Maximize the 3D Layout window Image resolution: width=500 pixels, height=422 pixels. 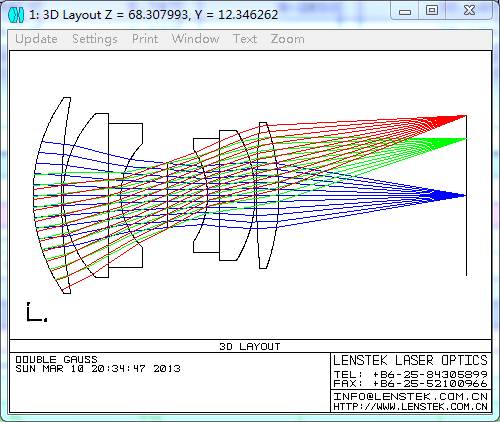tap(432, 11)
